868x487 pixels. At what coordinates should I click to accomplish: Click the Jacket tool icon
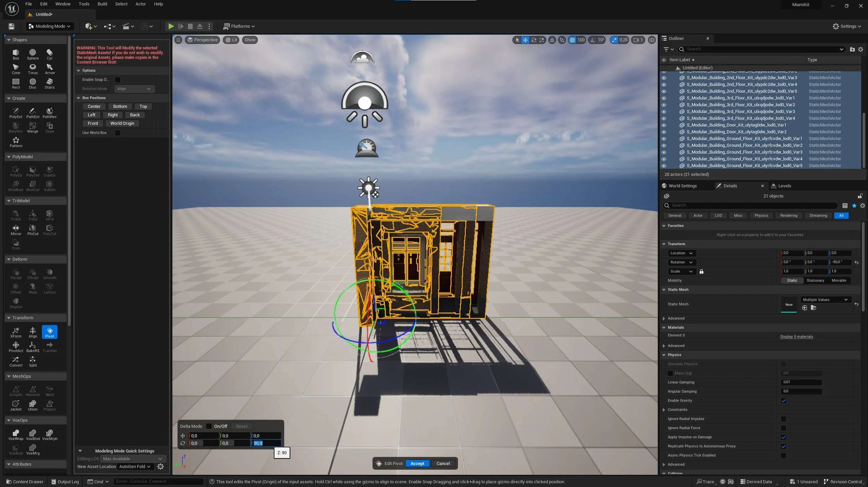16,405
